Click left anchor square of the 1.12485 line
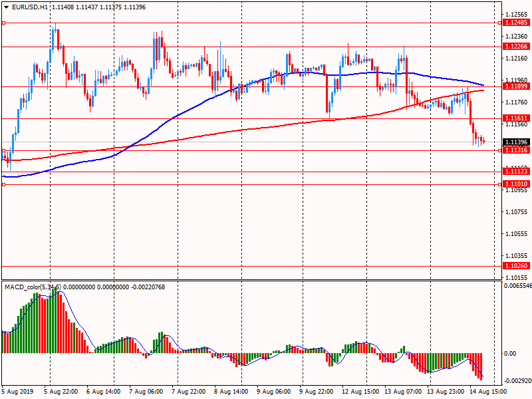This screenshot has height=399, width=532. pyautogui.click(x=4, y=23)
